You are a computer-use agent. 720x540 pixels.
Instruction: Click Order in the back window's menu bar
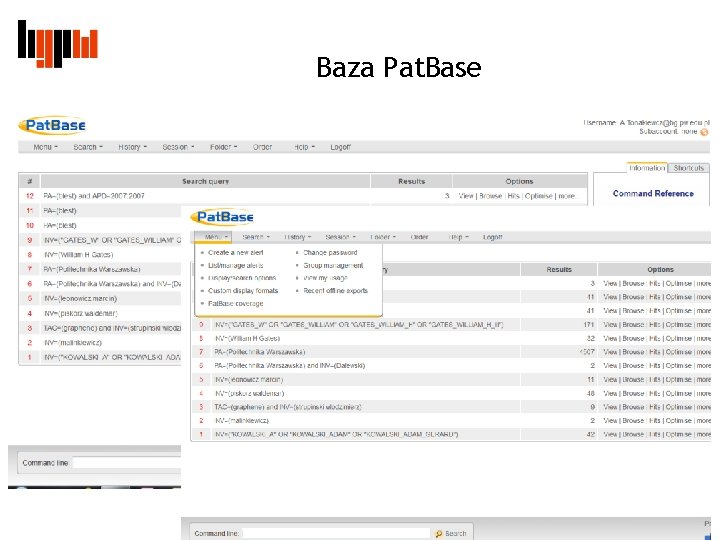262,147
